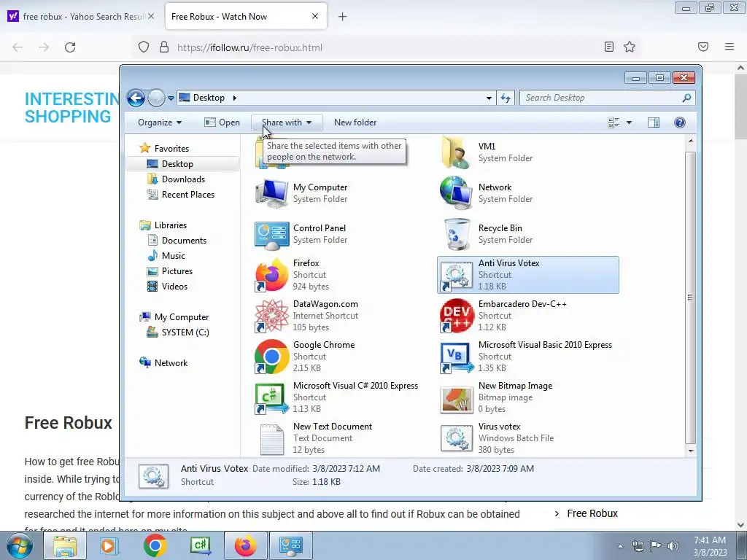Screen dimensions: 747x560
Task: Open the Windows Start menu orb
Action: coord(20,545)
